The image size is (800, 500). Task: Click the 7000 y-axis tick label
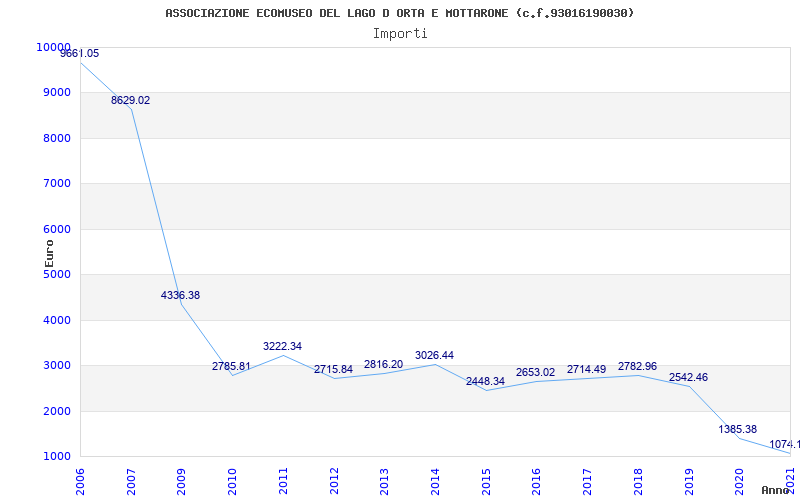(57, 184)
